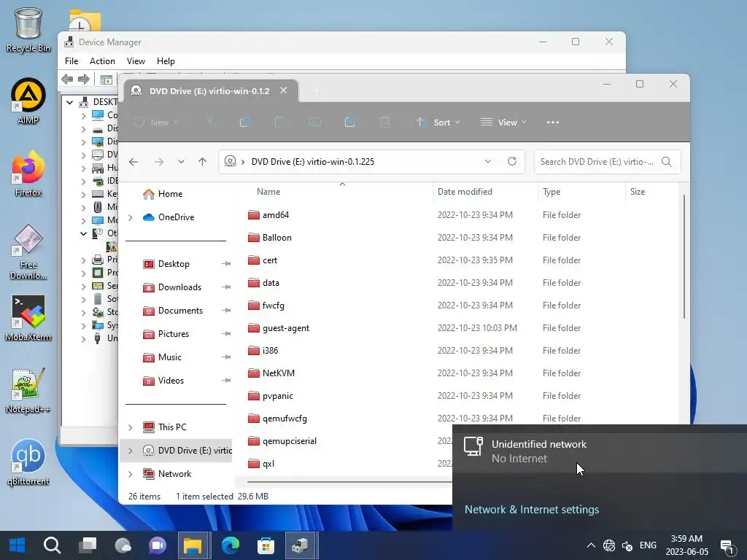Open ENG language indicator in tray
The width and height of the screenshot is (747, 560).
click(648, 545)
